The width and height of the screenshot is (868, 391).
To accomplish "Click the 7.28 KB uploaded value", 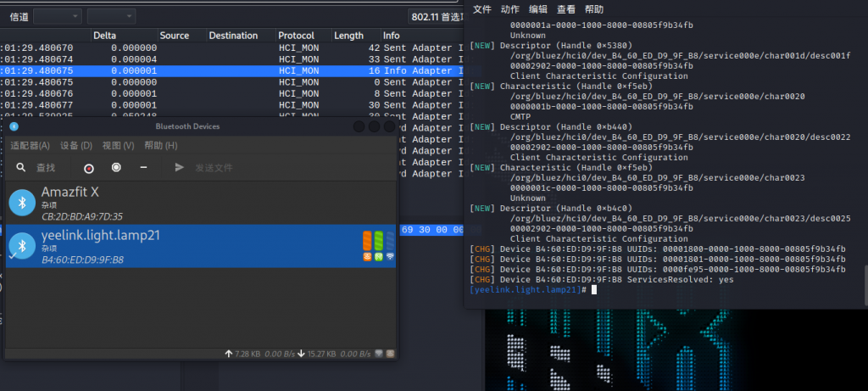I will [248, 354].
